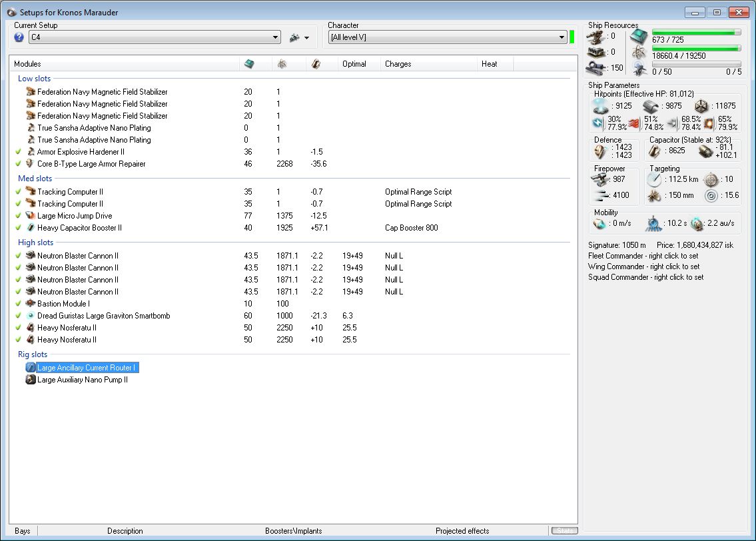
Task: Open the Current Setup C4 dropdown
Action: coord(155,37)
